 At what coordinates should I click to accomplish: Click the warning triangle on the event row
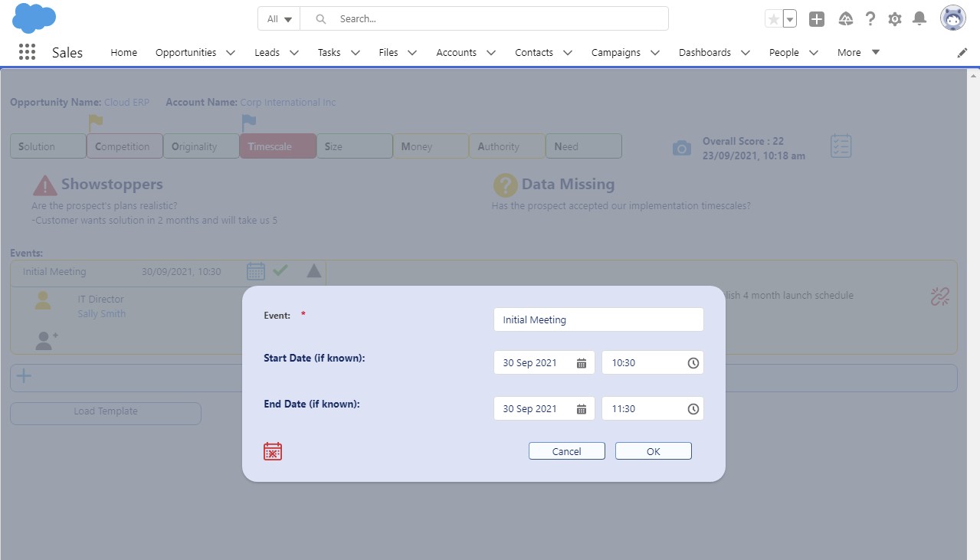point(314,270)
